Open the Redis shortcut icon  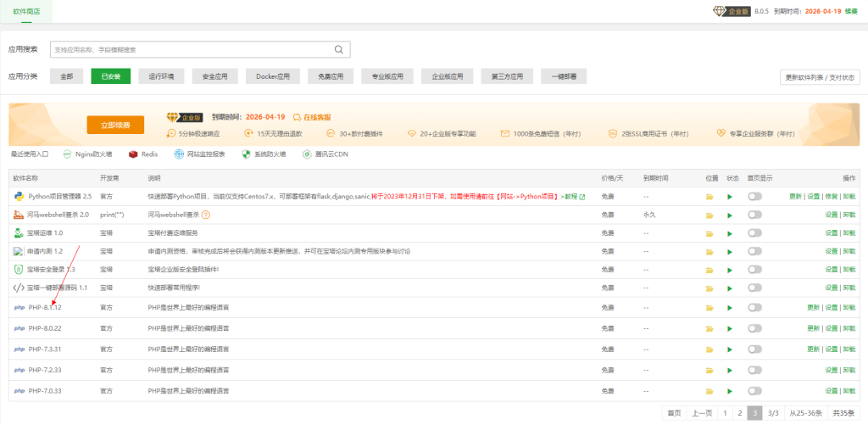tap(133, 154)
